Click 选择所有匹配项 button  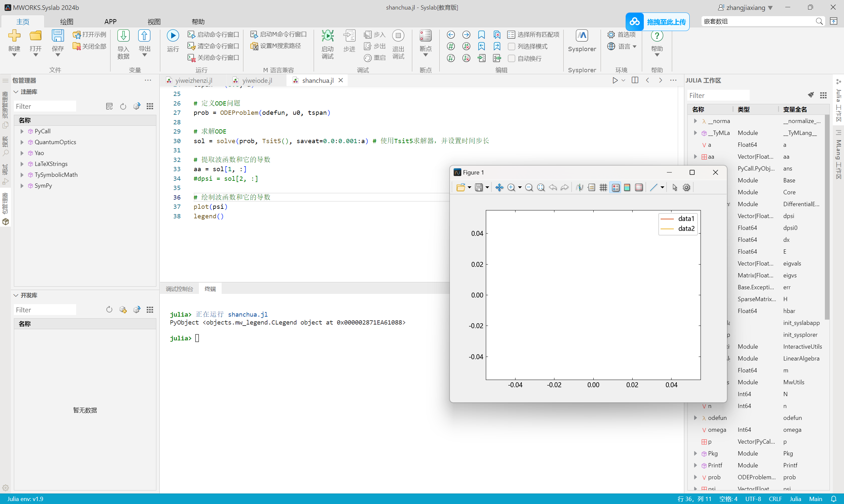[533, 35]
